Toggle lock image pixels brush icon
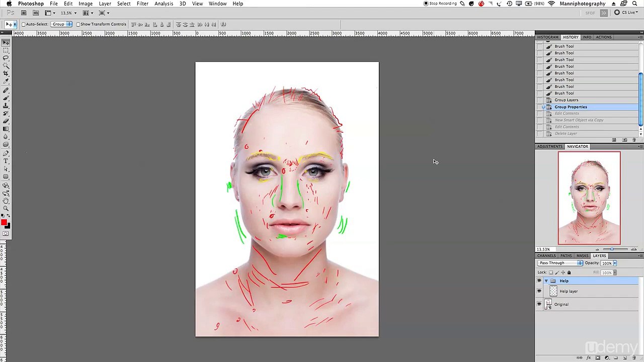Screen dimensions: 644x362 557,273
